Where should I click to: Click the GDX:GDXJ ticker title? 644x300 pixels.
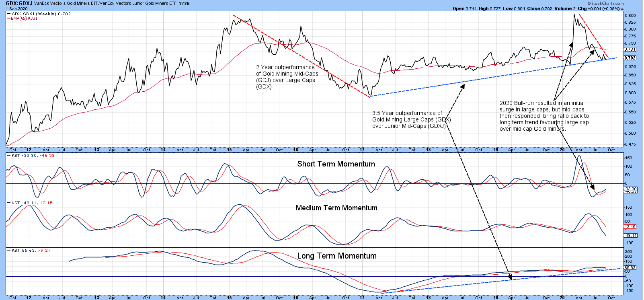click(x=19, y=3)
